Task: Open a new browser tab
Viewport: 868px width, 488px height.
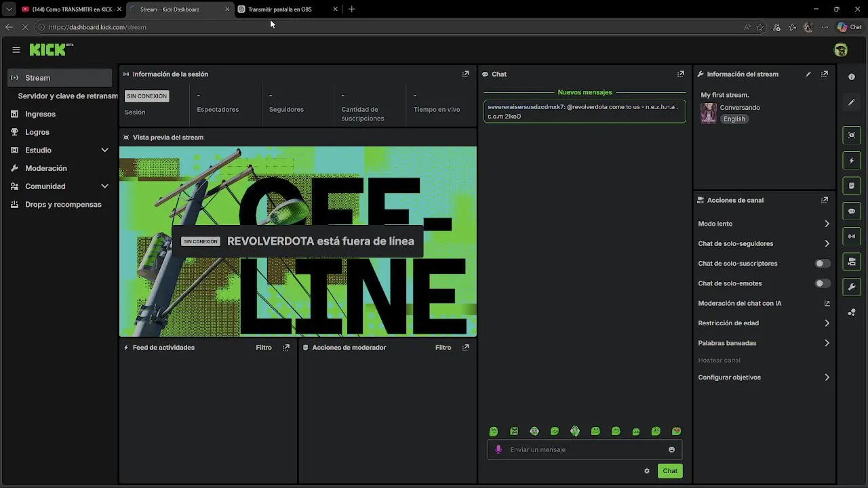Action: [x=351, y=9]
